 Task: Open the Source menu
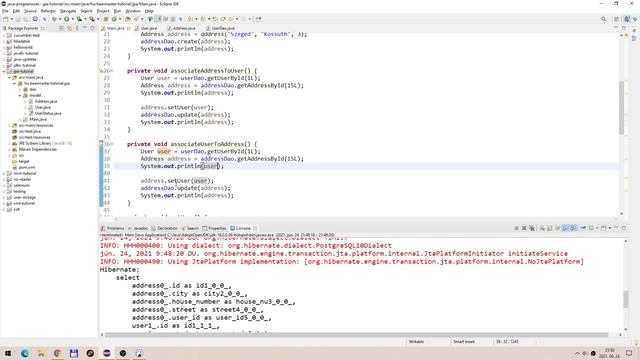tap(30, 11)
